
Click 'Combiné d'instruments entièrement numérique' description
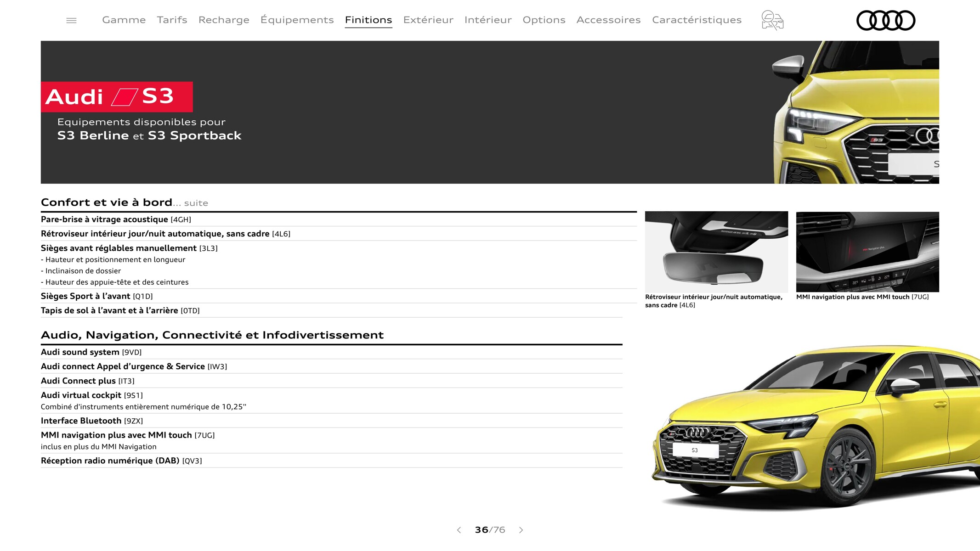[143, 407]
